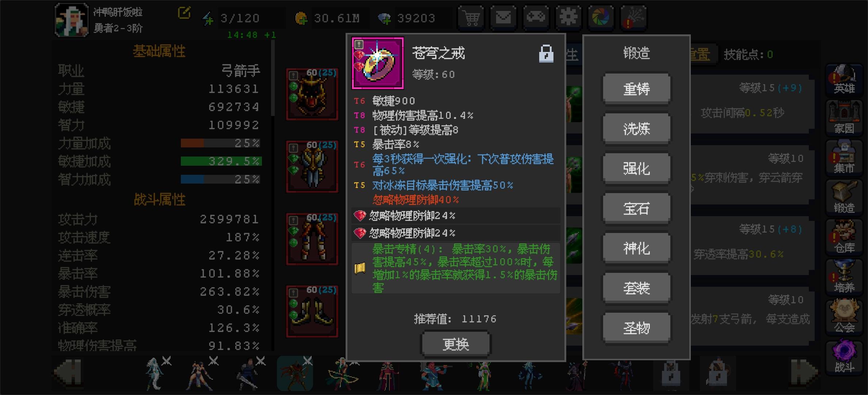The image size is (868, 395).
Task: Go to next hero page with right arrow
Action: point(803,372)
